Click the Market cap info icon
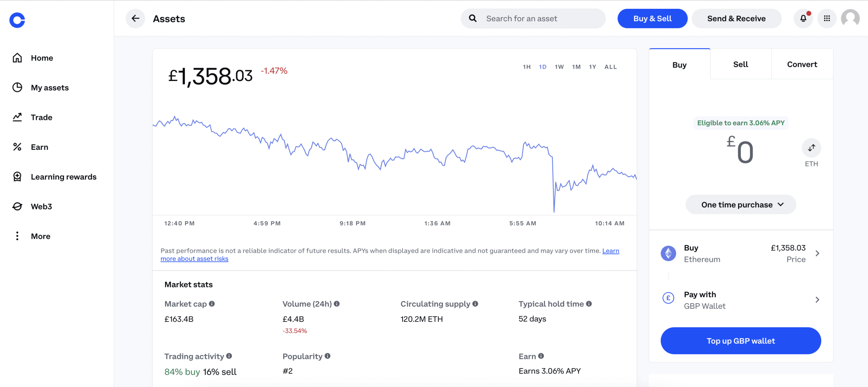The height and width of the screenshot is (387, 868). point(212,304)
